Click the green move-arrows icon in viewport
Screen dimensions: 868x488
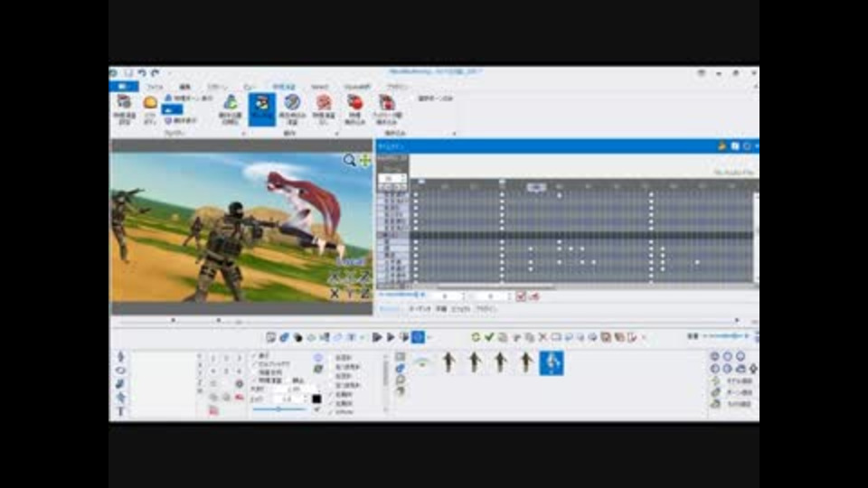pos(365,161)
